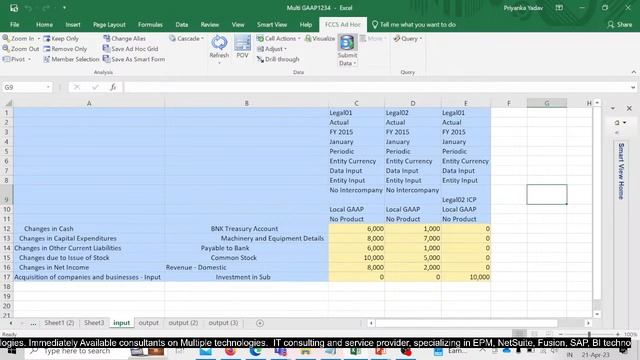Screen dimensions: 640x360
Task: Click the formula bar input
Action: tap(376, 87)
